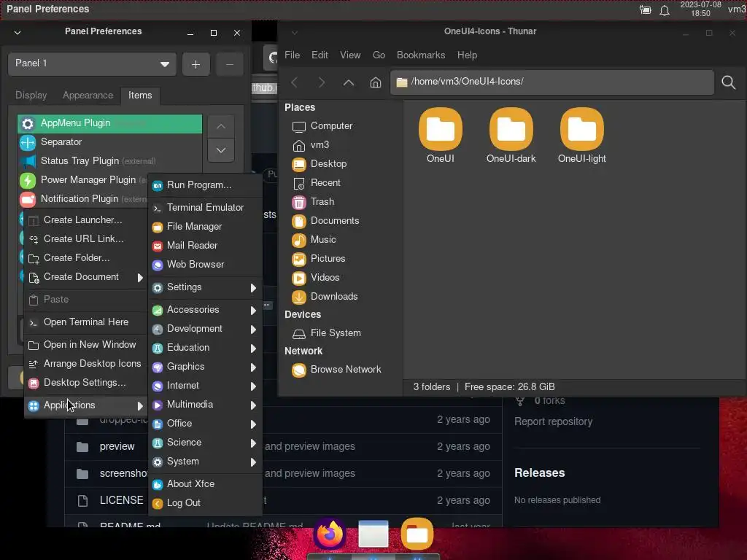This screenshot has width=747, height=560.
Task: Add a new panel with plus button
Action: [196, 64]
